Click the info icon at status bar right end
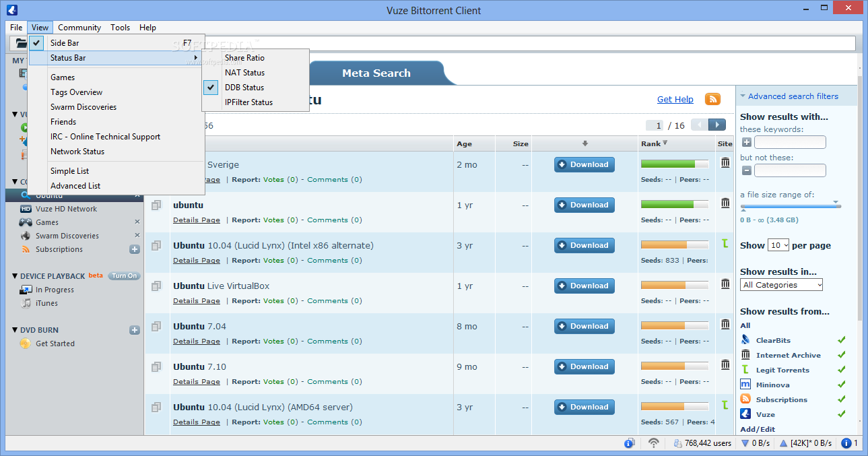 (846, 443)
